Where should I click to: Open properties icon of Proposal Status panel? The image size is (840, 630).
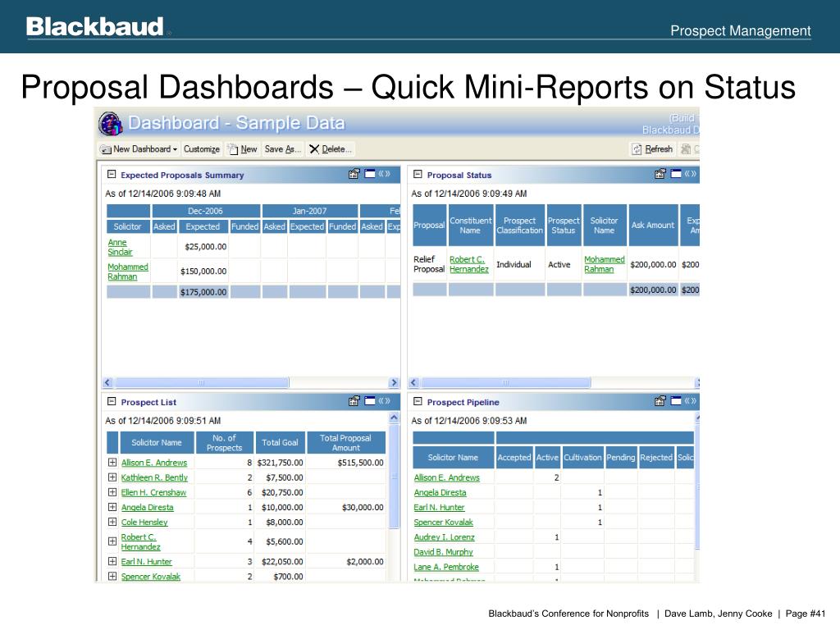660,174
